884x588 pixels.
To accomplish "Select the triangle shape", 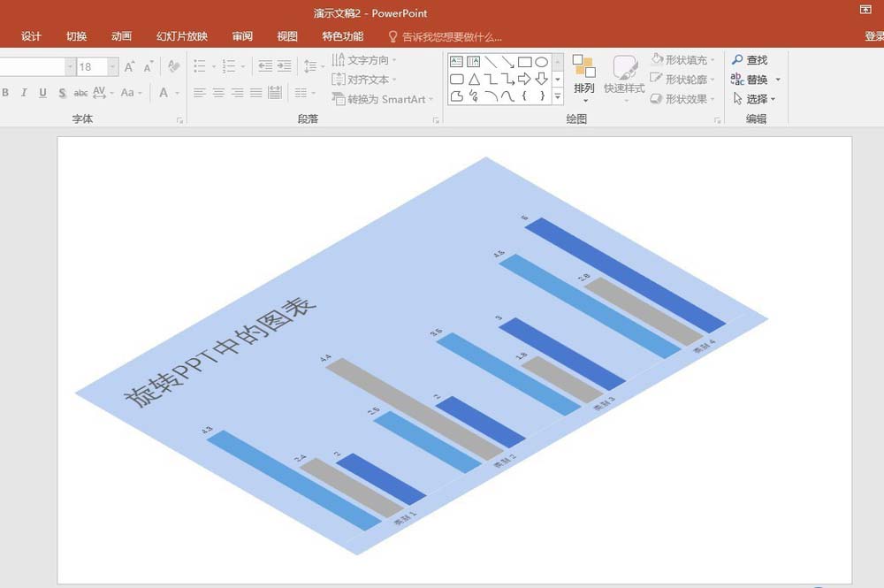I will tap(474, 79).
